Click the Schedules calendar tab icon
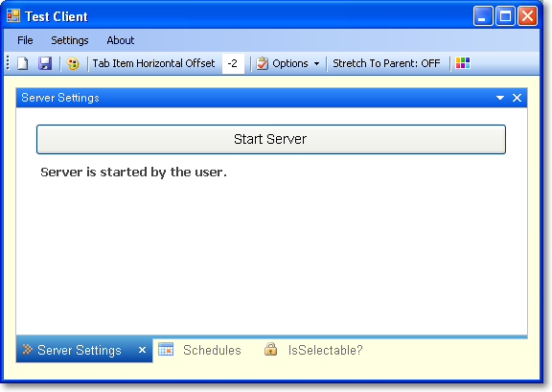 pos(166,349)
